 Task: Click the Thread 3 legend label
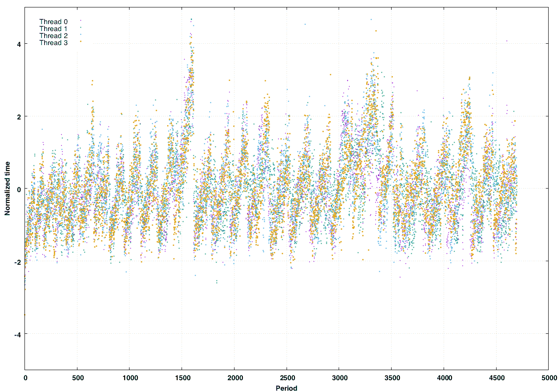pyautogui.click(x=53, y=42)
